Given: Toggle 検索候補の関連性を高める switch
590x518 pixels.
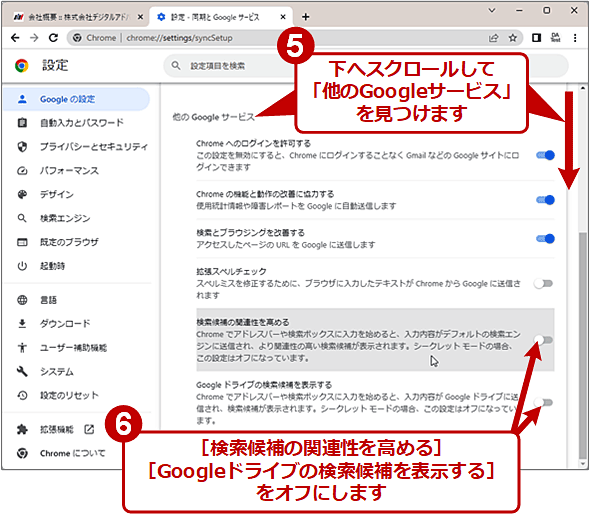Looking at the screenshot, I should point(543,340).
